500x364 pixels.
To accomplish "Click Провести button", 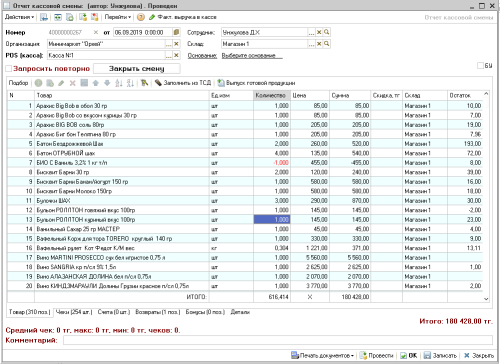I will point(377,356).
